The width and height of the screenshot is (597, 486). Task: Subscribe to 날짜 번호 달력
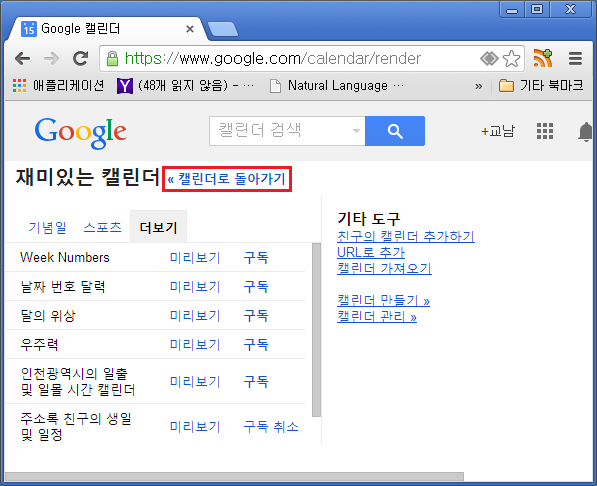pos(256,287)
